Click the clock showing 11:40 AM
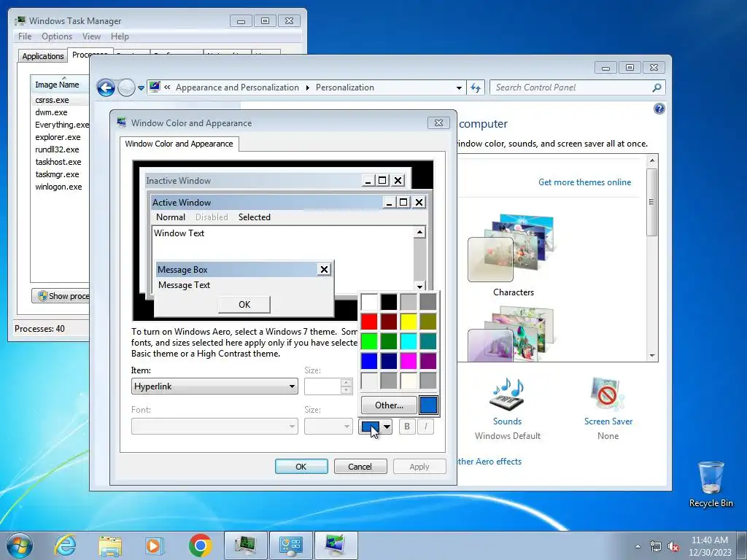The width and height of the screenshot is (747, 560). (x=709, y=540)
